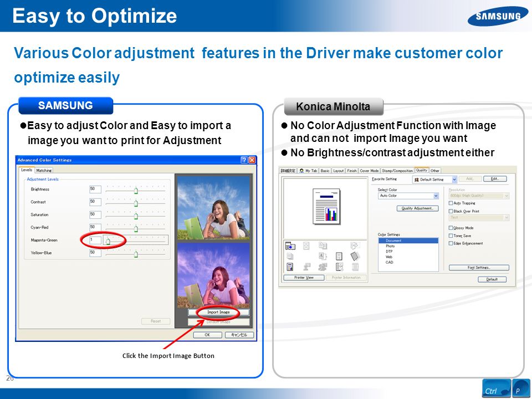Click the P key icon

point(521,388)
